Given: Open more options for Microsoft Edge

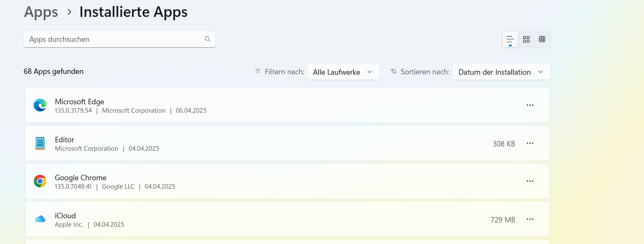Looking at the screenshot, I should point(530,105).
